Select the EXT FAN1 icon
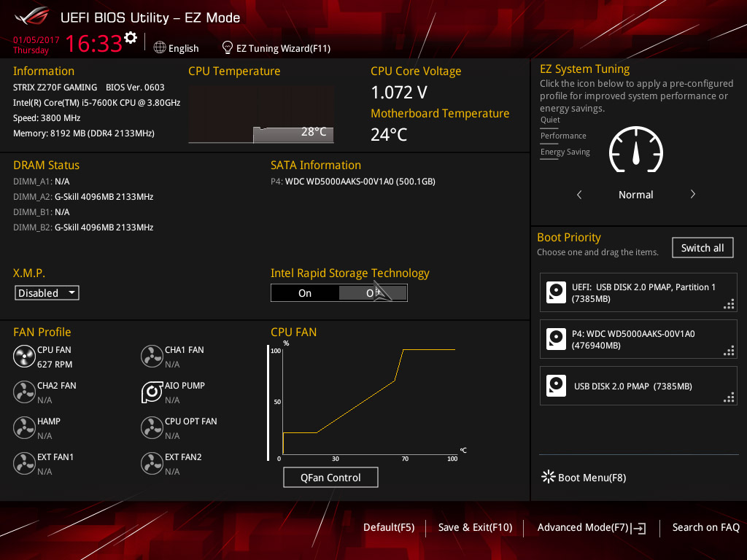Screen dimensions: 747x560 24,464
